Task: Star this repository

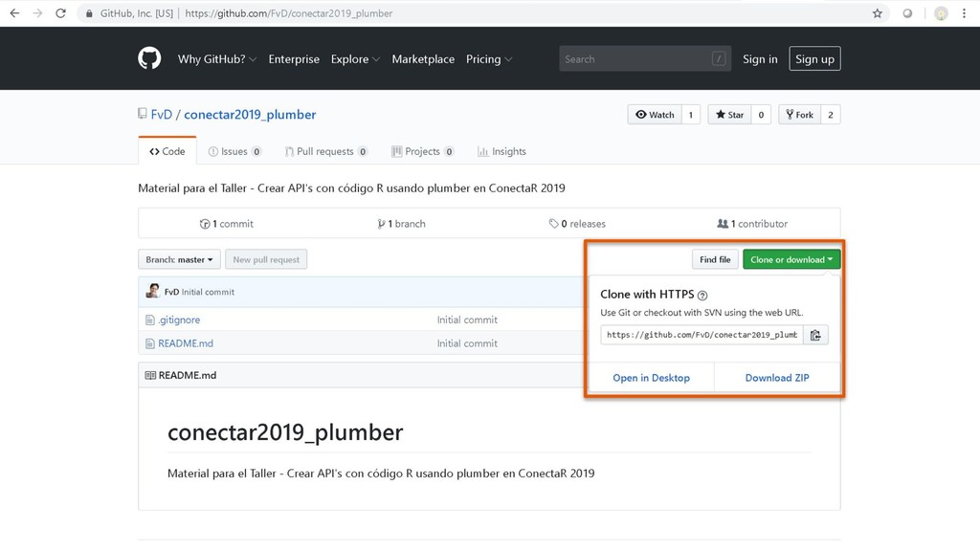Action: (729, 115)
